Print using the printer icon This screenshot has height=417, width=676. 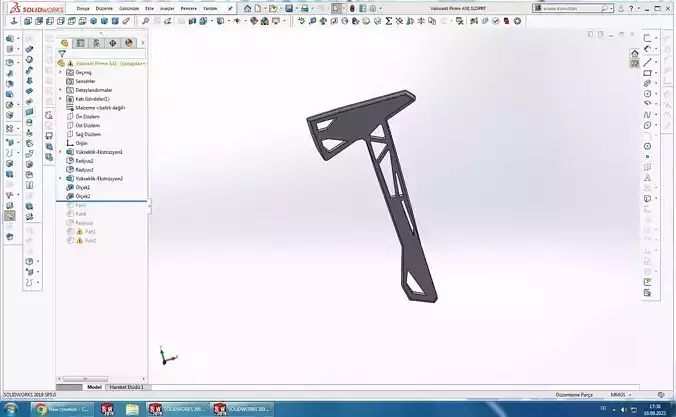pyautogui.click(x=305, y=8)
